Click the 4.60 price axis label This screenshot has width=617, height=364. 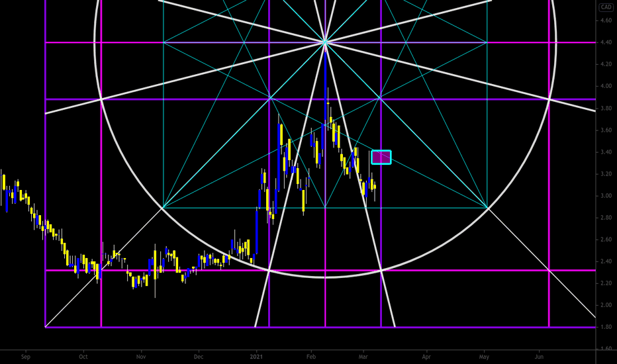[x=606, y=20]
